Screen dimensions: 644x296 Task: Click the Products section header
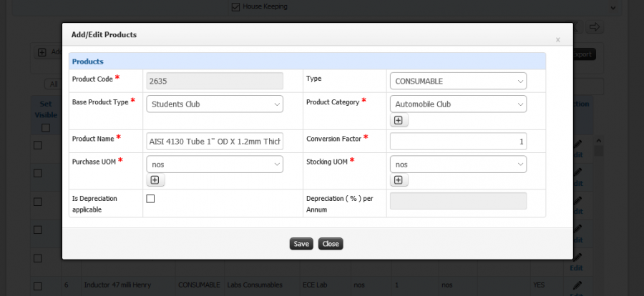[x=307, y=61]
